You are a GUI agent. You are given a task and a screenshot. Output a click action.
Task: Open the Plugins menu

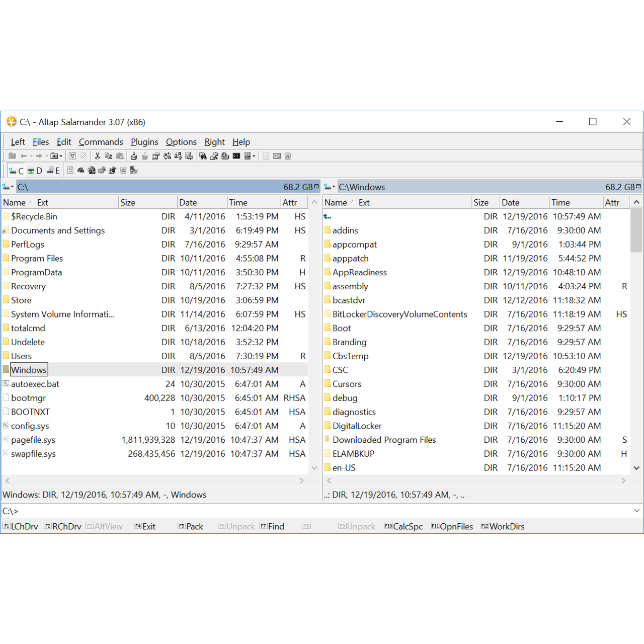point(144,142)
